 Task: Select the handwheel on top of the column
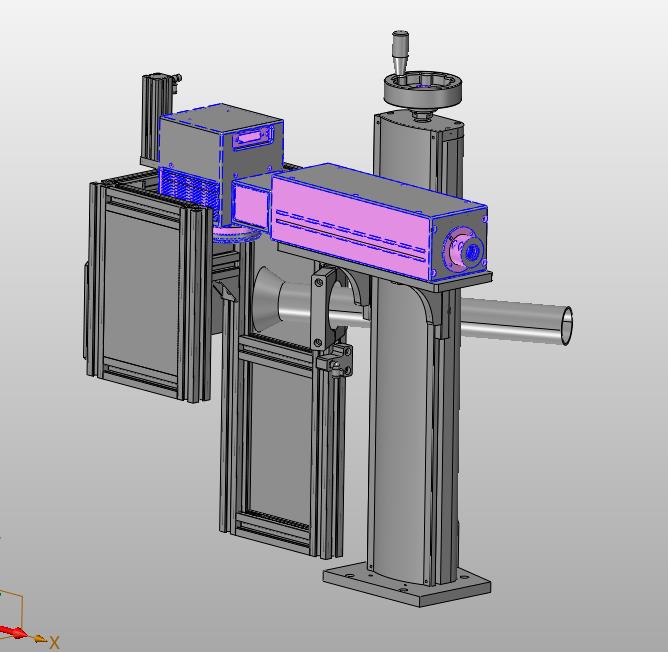[423, 90]
